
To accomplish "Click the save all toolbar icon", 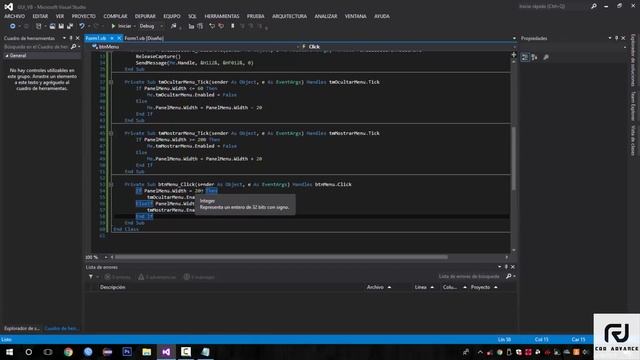I will 70,26.
